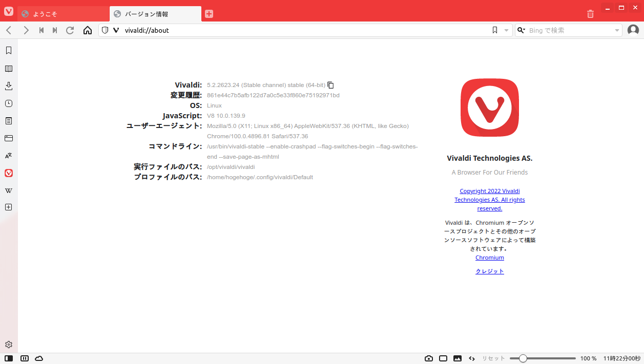
Task: Open the page tiling rectangle icon
Action: [x=443, y=358]
